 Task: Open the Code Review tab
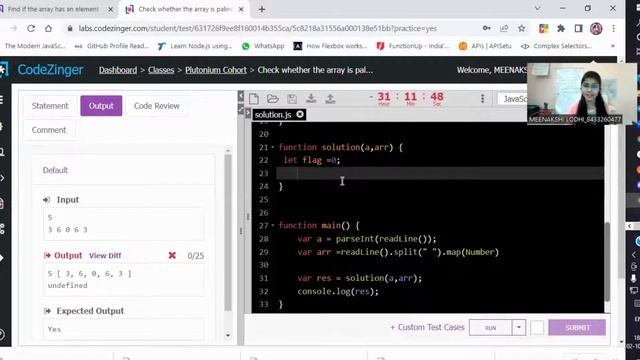(x=157, y=106)
